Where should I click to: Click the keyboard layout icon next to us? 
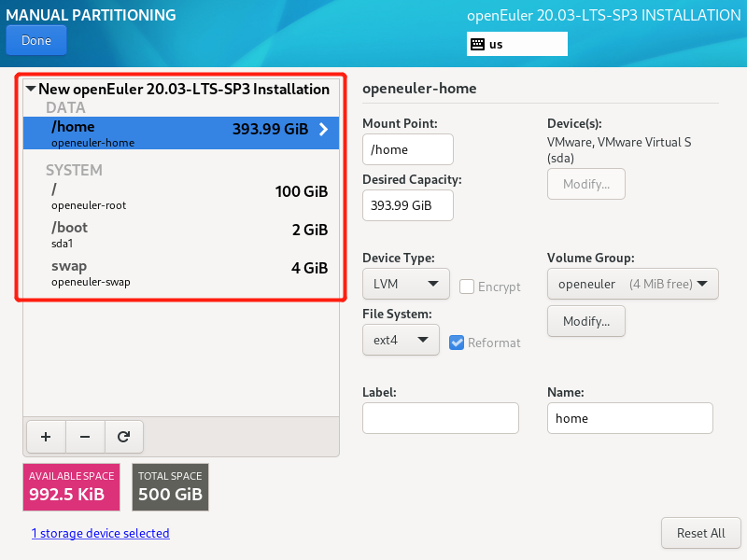click(477, 44)
